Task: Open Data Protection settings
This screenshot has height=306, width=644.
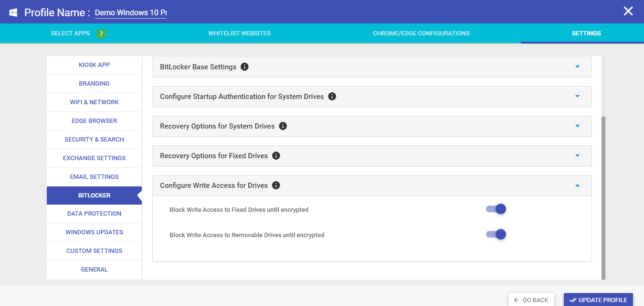Action: [95, 214]
